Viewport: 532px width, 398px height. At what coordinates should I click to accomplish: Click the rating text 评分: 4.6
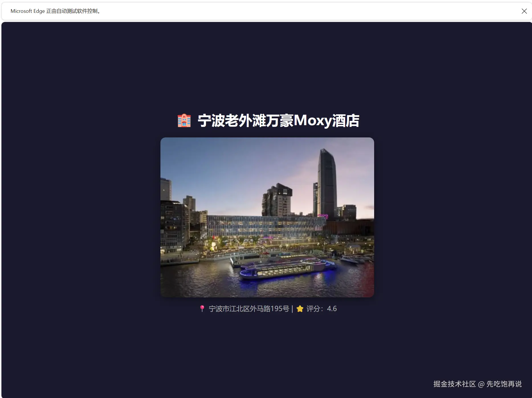click(x=321, y=309)
